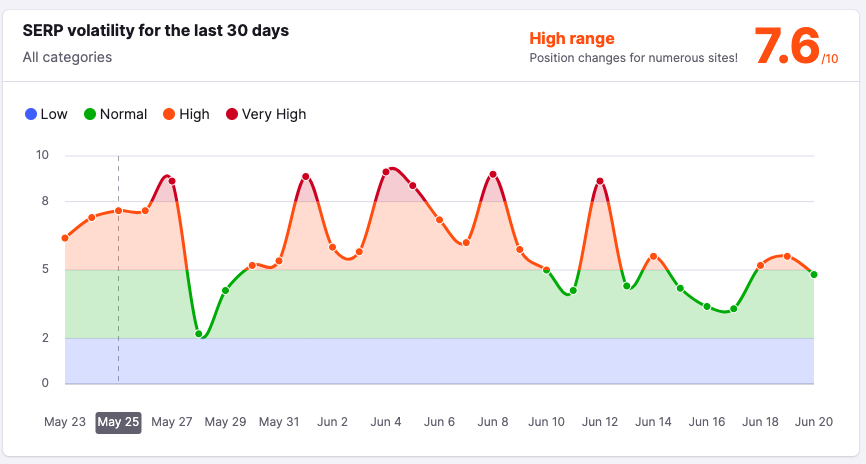Click the dark red Very High legend dot
The image size is (866, 464).
tap(232, 114)
